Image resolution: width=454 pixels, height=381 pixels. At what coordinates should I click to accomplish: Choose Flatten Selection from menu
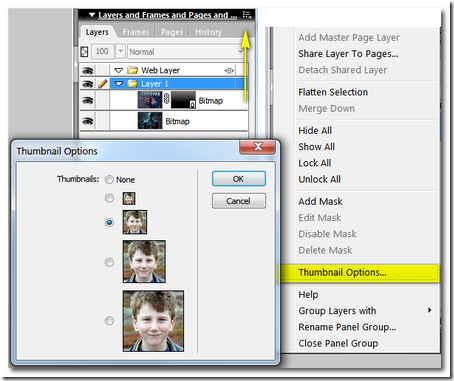(x=333, y=92)
